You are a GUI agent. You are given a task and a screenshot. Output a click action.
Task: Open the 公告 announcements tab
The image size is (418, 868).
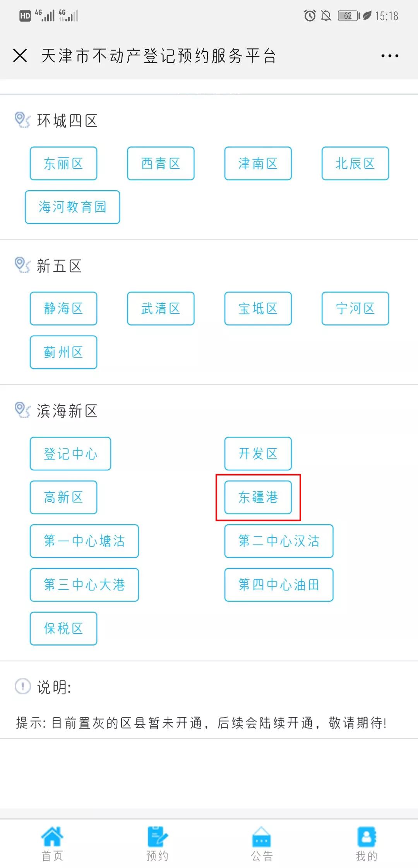[x=262, y=844]
